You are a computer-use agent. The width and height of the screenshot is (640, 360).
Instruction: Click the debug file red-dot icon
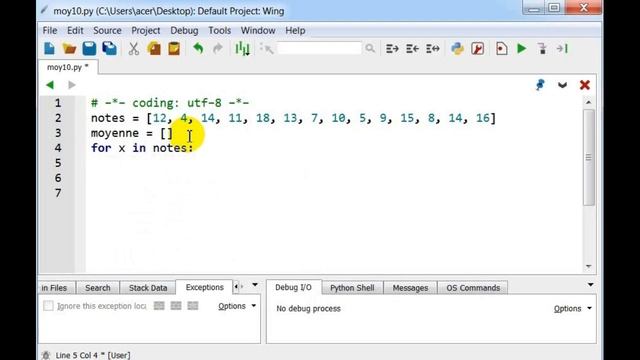point(501,49)
